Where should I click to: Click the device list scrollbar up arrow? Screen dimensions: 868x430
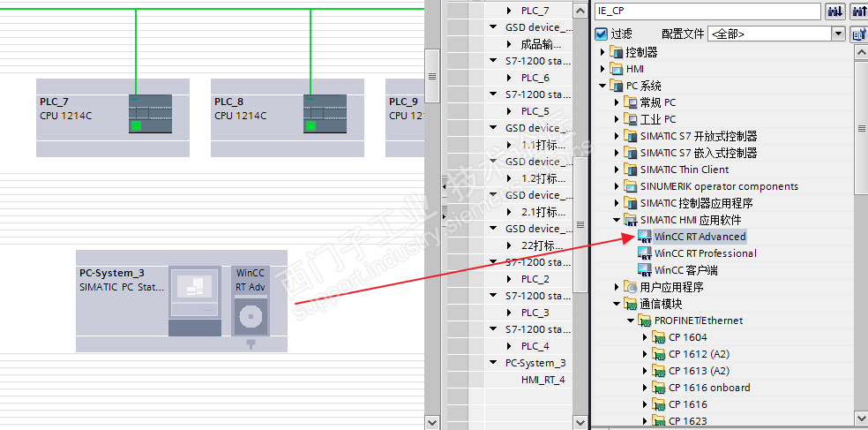[x=580, y=11]
